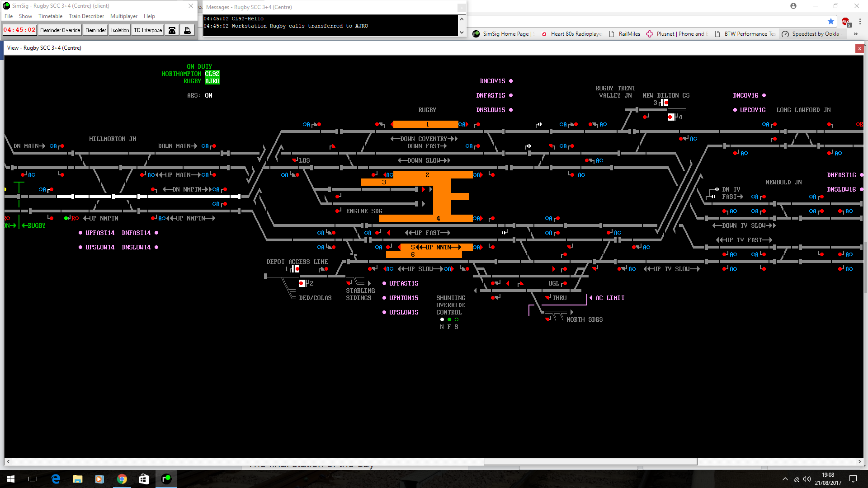Expand the hidden bookmarks overflow chevron
Image resolution: width=868 pixels, height=488 pixels.
pos(856,34)
